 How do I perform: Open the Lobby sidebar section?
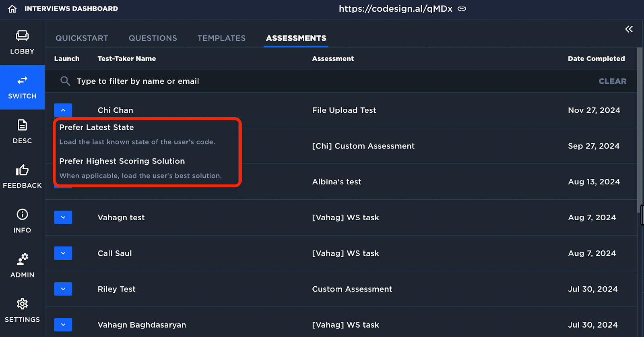click(22, 42)
